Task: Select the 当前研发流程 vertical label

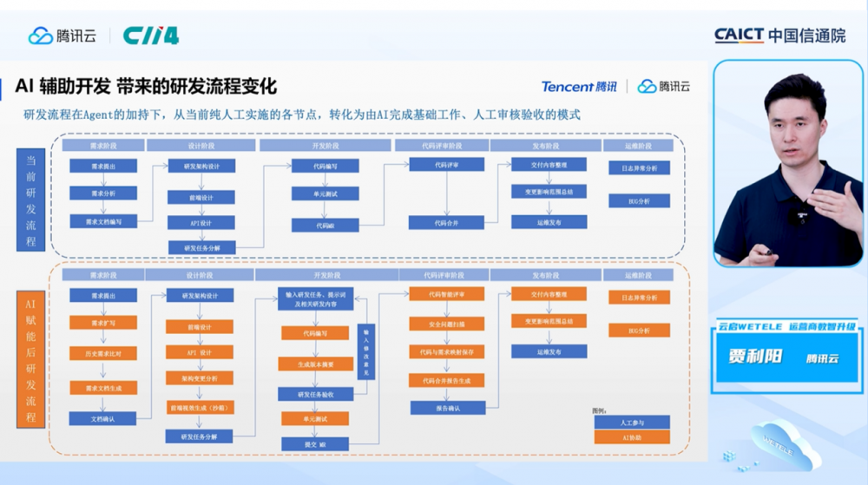Action: click(x=31, y=200)
